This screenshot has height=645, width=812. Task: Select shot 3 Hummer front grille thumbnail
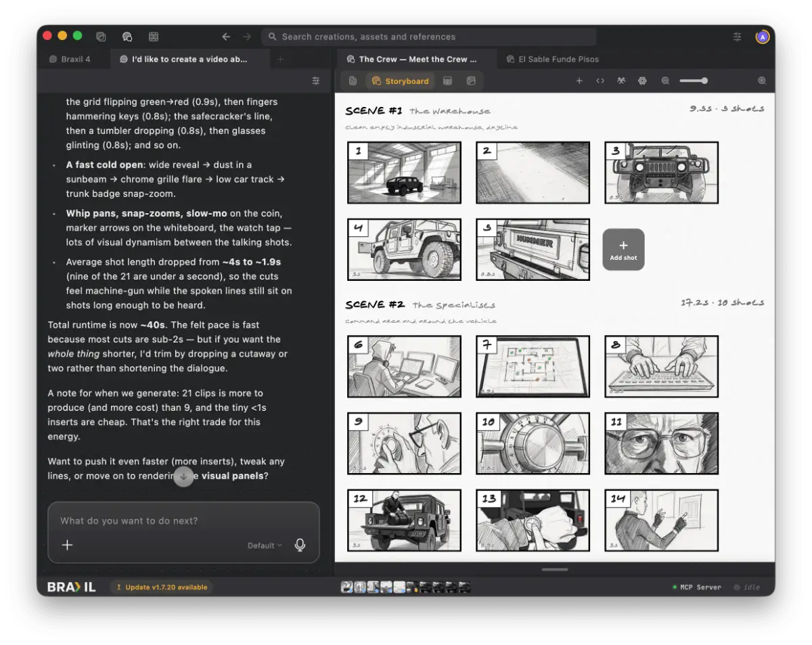coord(661,173)
